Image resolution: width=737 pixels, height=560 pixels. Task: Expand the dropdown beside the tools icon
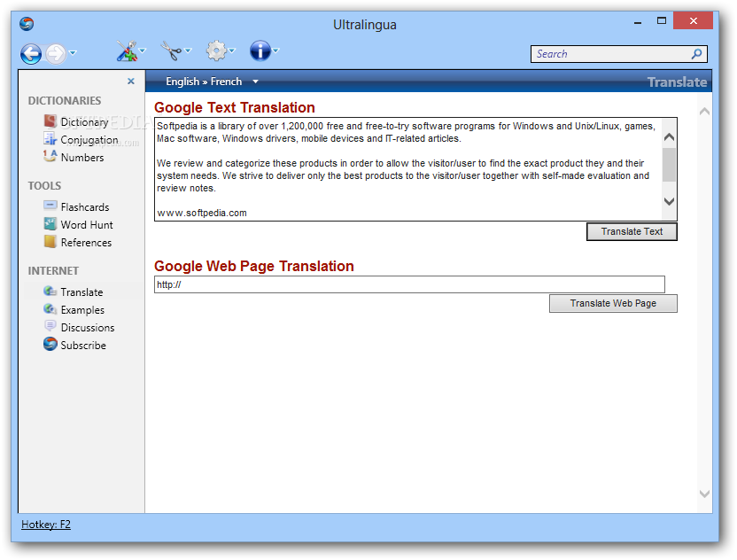(143, 51)
